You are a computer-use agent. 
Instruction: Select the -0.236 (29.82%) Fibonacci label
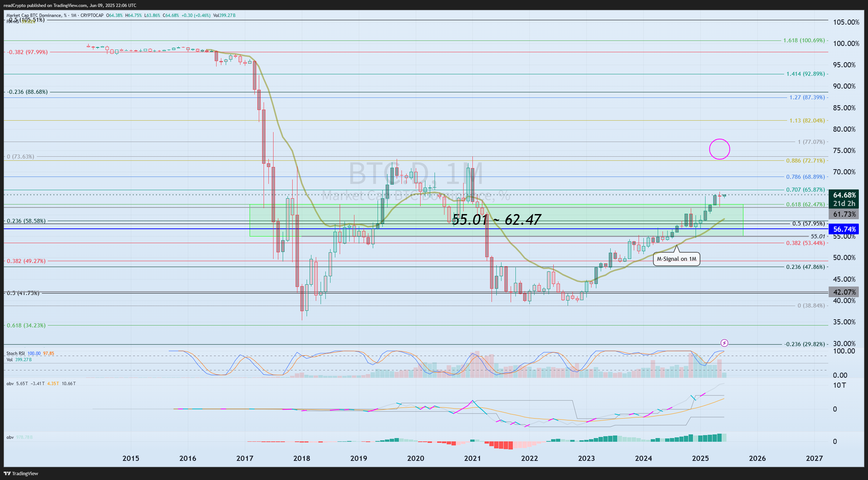point(805,344)
